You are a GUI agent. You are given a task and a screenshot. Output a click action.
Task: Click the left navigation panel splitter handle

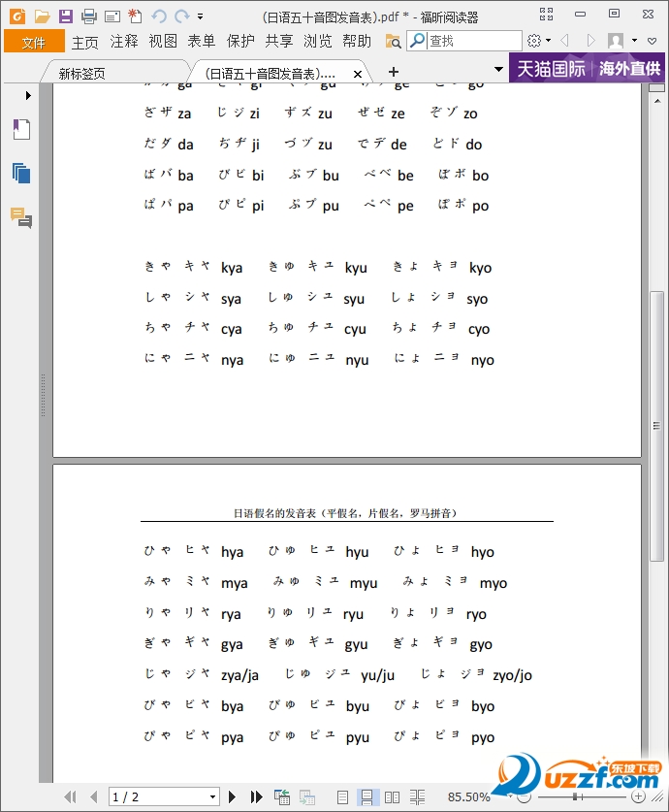(x=43, y=395)
